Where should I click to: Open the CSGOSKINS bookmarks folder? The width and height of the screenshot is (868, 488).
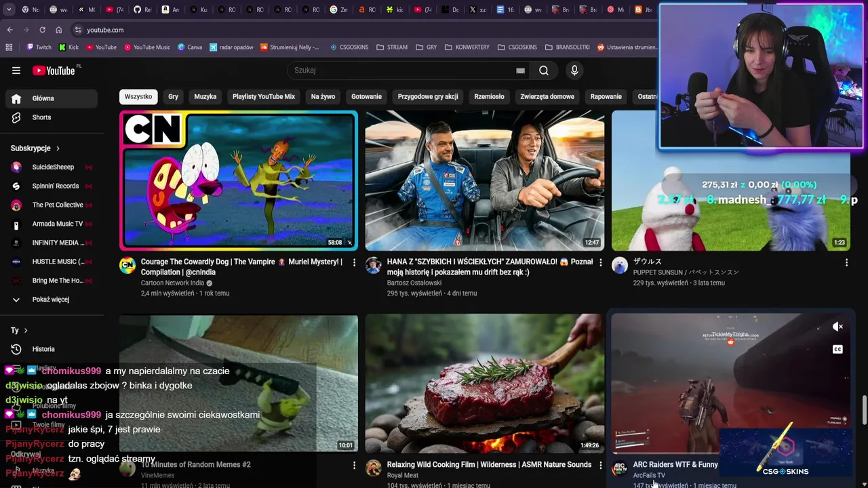(x=517, y=47)
